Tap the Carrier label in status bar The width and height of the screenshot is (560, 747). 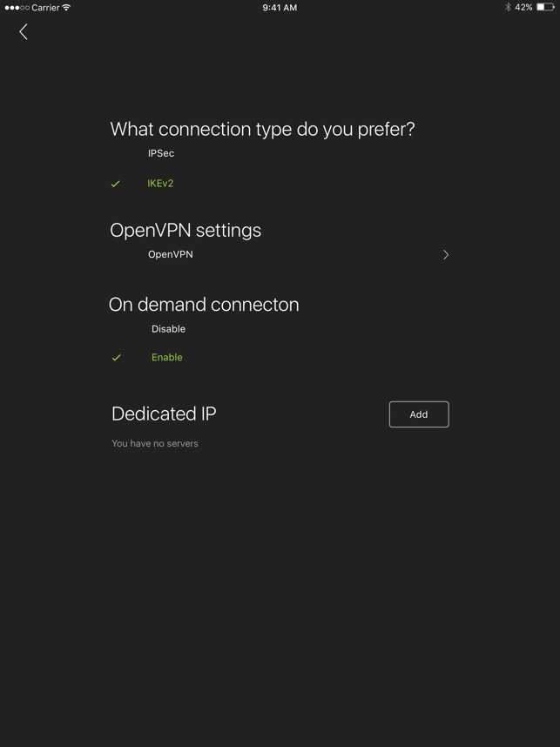pos(45,7)
